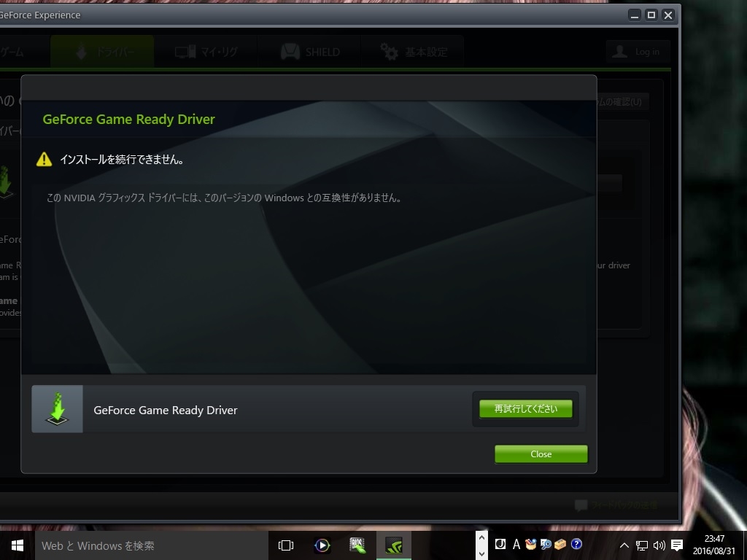Open the ドライバー tab
Screen dimensions: 747x560
point(102,52)
